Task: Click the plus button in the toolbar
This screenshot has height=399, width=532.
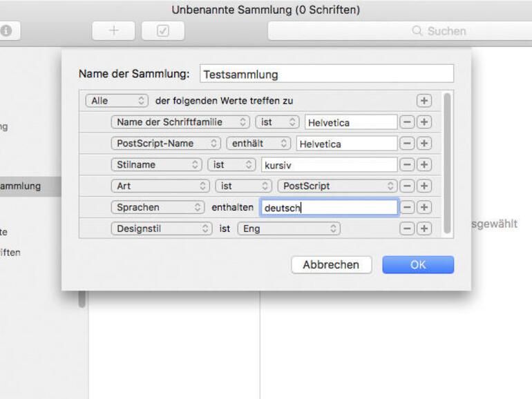Action: (x=114, y=31)
